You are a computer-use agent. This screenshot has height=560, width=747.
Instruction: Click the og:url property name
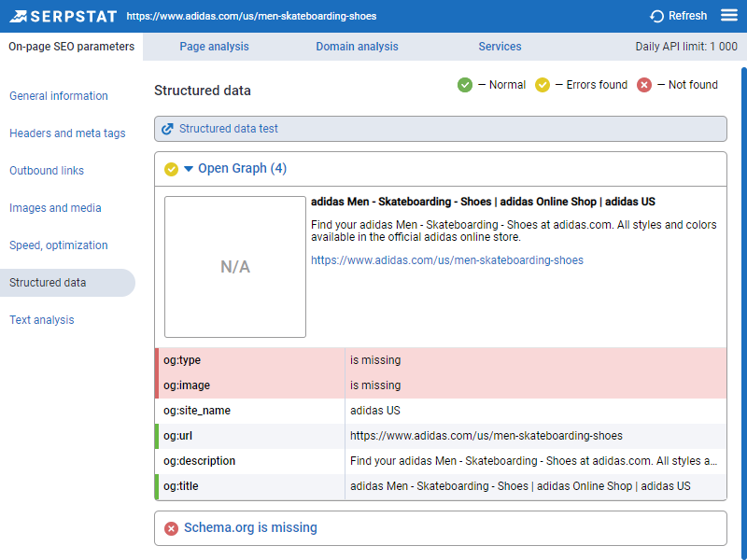click(x=177, y=436)
